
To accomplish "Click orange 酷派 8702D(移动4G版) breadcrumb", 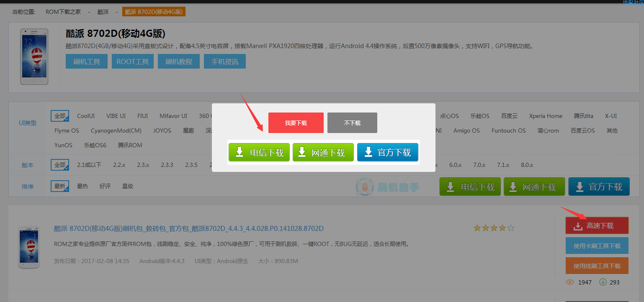I will pos(154,12).
